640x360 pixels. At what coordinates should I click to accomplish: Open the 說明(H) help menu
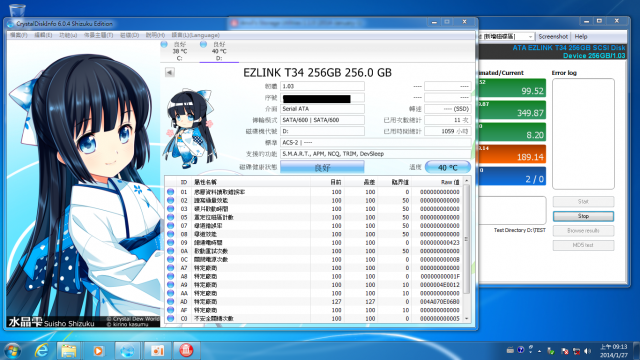[155, 36]
